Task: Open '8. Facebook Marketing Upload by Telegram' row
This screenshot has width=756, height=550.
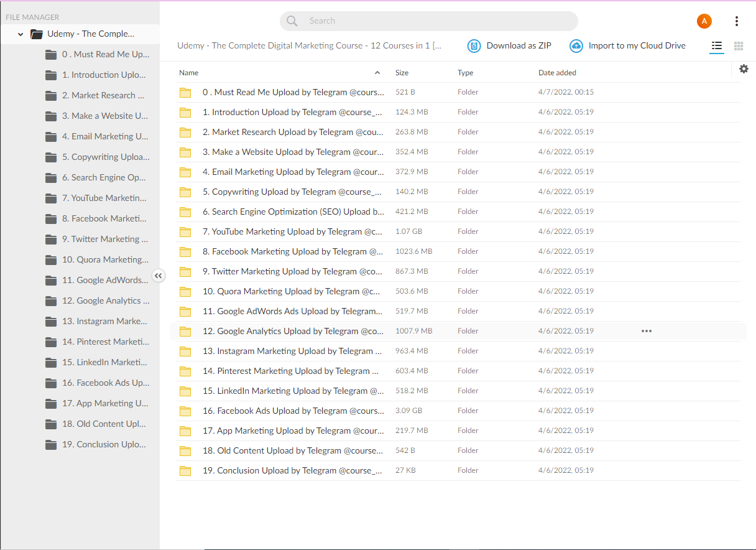Action: pos(459,252)
